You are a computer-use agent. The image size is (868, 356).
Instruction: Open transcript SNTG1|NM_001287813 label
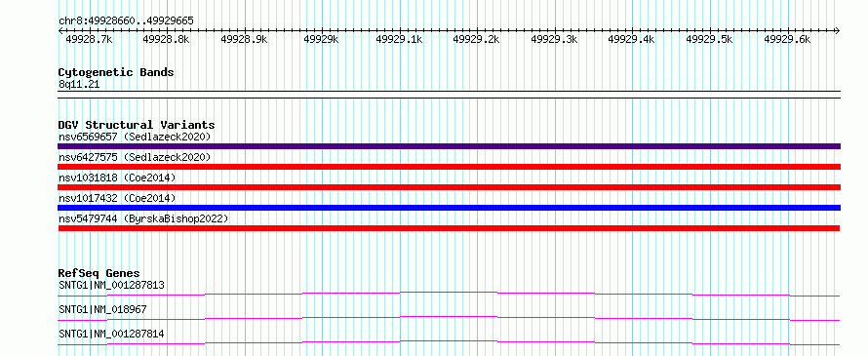pyautogui.click(x=111, y=285)
